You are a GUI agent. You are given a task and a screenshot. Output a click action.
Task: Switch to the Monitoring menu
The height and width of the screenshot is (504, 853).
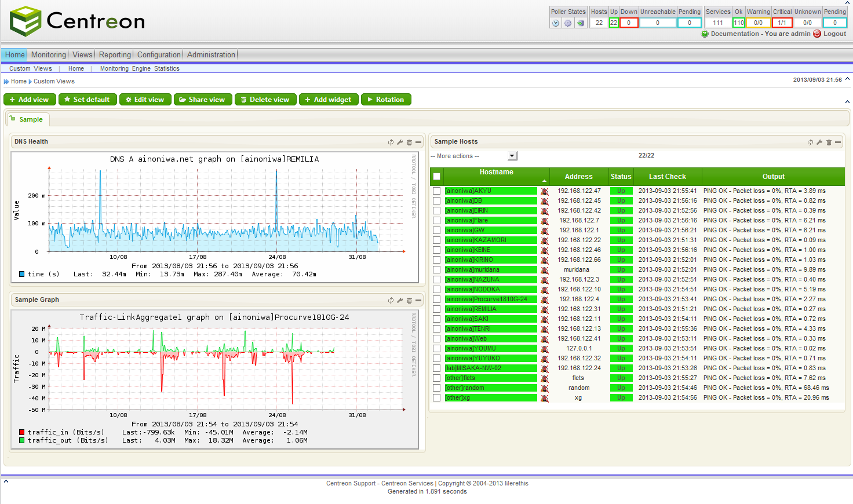(48, 54)
